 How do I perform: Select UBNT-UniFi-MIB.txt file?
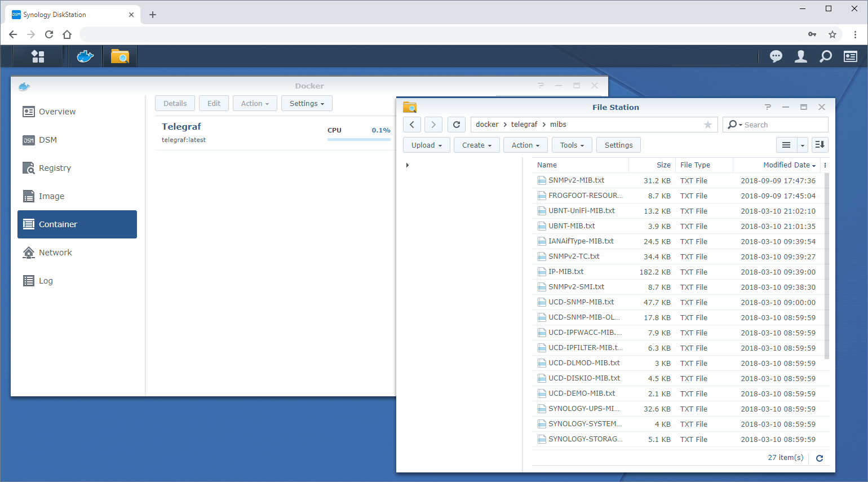[678, 211]
